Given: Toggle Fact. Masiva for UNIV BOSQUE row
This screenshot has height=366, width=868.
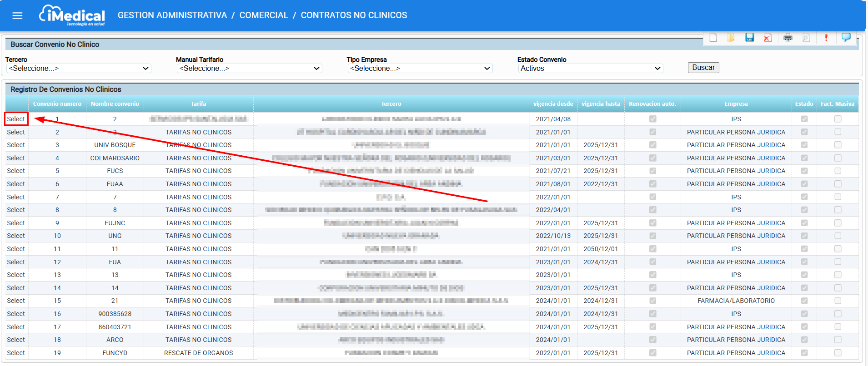Looking at the screenshot, I should (x=838, y=145).
